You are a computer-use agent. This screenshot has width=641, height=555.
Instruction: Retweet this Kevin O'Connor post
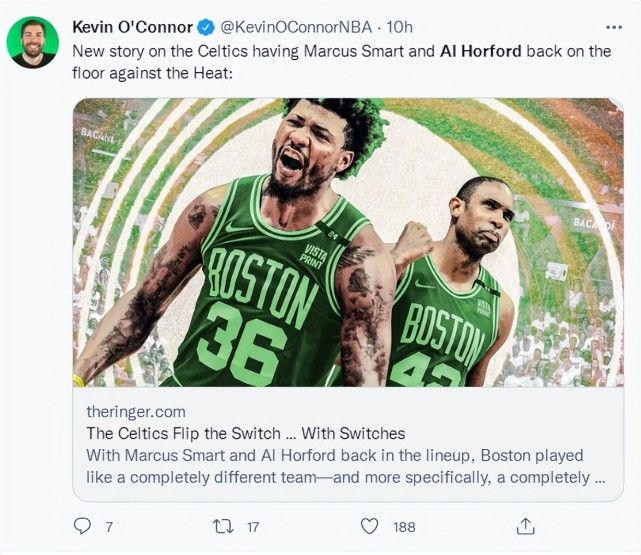(x=223, y=525)
